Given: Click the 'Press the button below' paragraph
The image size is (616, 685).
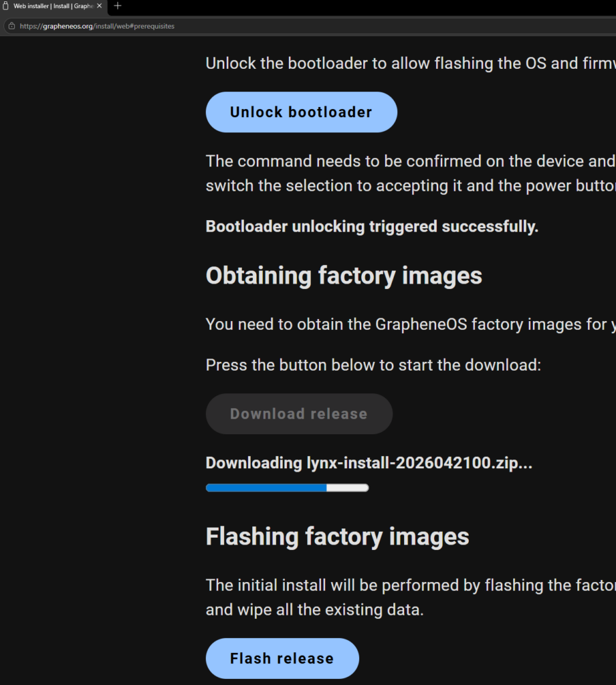Looking at the screenshot, I should (373, 365).
